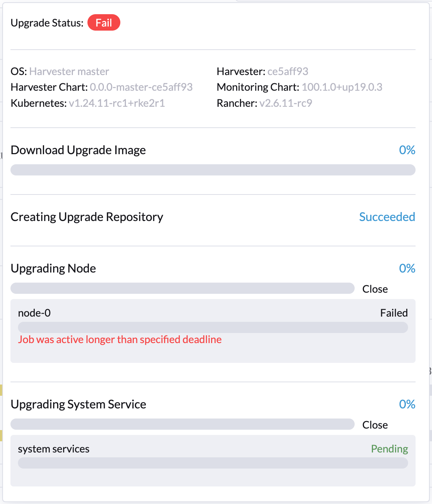Viewport: 432px width, 504px height.
Task: Click the Pending status of system services
Action: coord(389,449)
